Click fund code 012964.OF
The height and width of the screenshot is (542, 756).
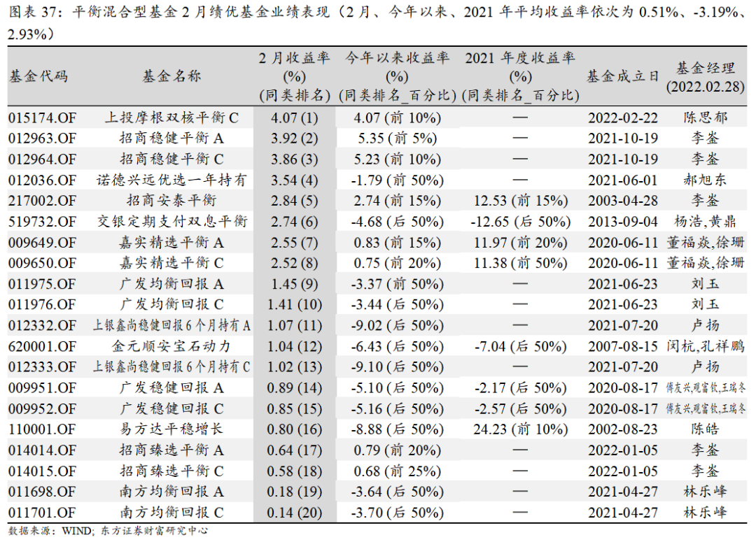pyautogui.click(x=42, y=159)
